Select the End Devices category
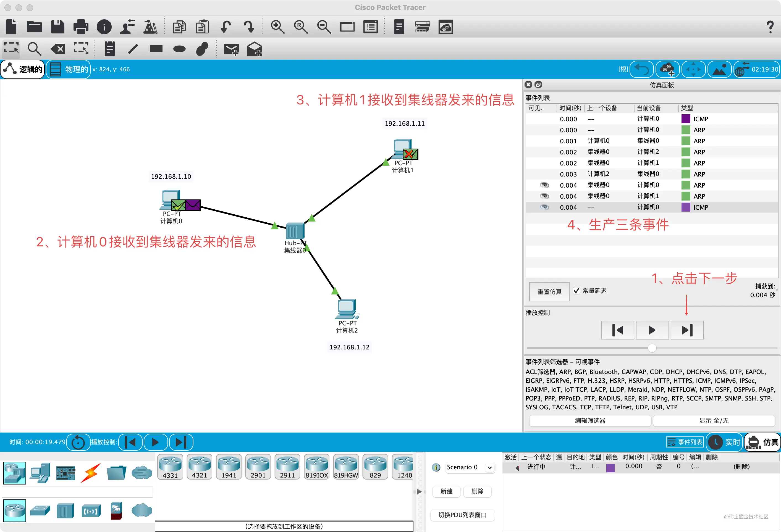 pos(40,473)
